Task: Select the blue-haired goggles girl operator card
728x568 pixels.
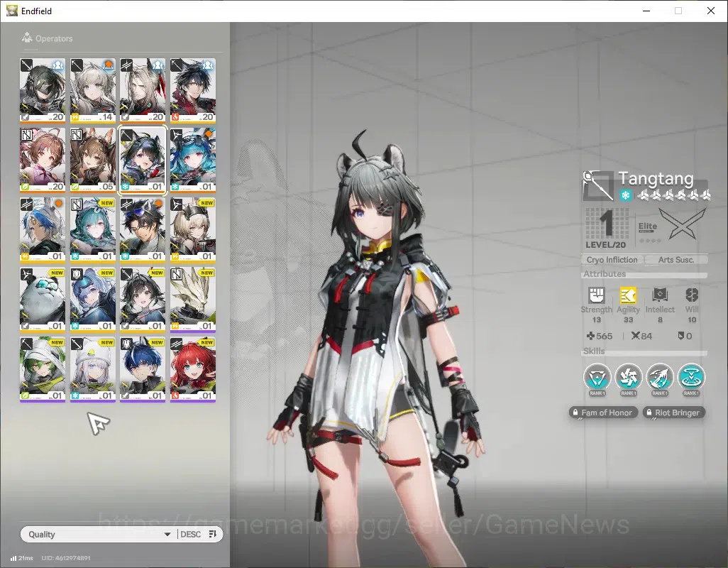Action: click(x=193, y=160)
